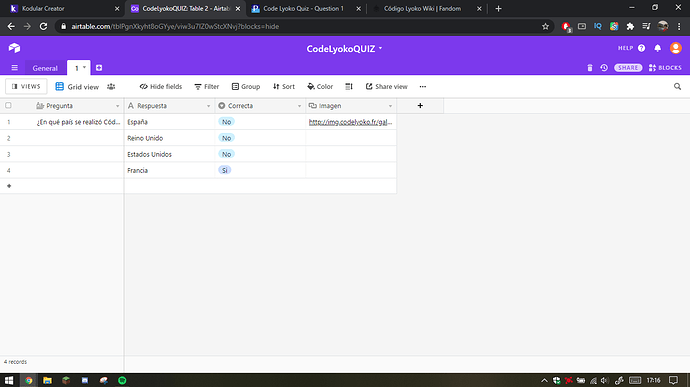Add a new table with plus icon

tap(99, 68)
